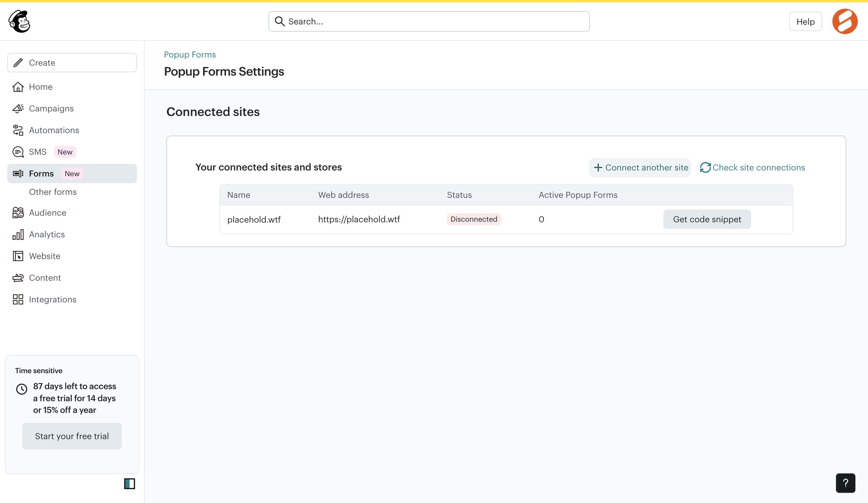Collapse the sidebar with panel toggle icon

[129, 483]
